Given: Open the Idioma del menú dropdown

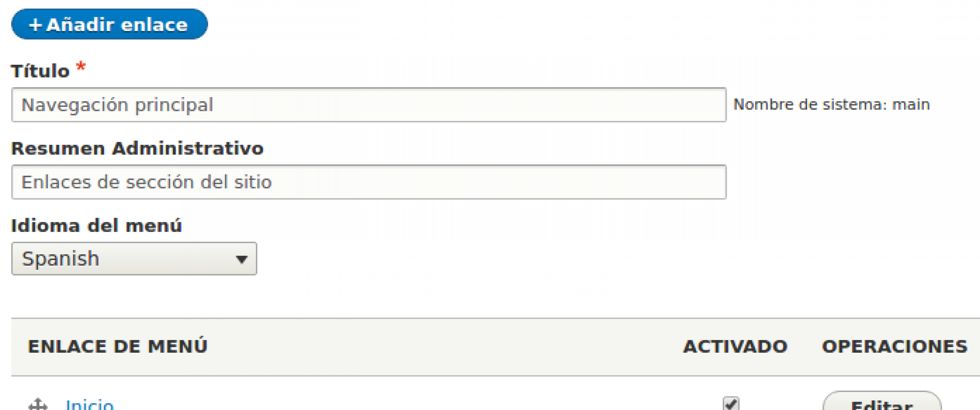Looking at the screenshot, I should pos(134,259).
